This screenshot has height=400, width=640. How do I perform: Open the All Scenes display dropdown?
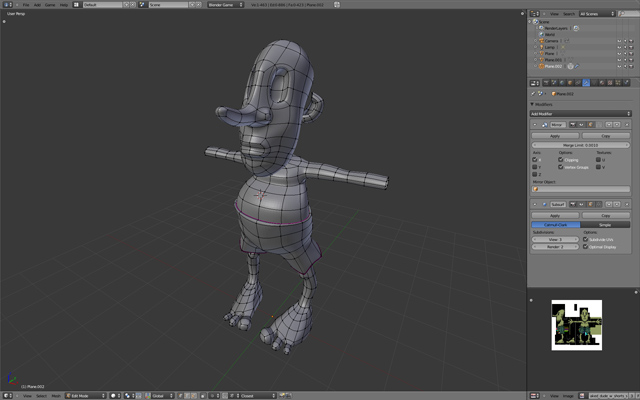(592, 14)
